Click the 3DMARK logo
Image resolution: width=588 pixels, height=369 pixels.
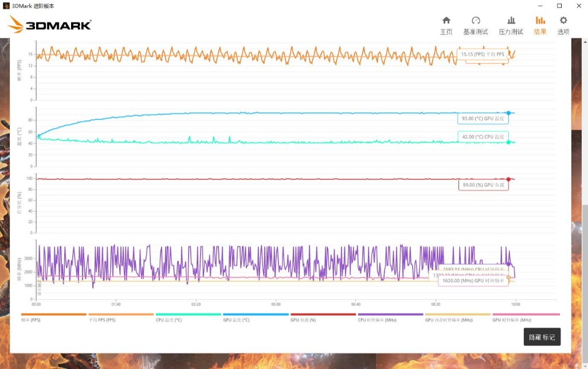[x=49, y=25]
